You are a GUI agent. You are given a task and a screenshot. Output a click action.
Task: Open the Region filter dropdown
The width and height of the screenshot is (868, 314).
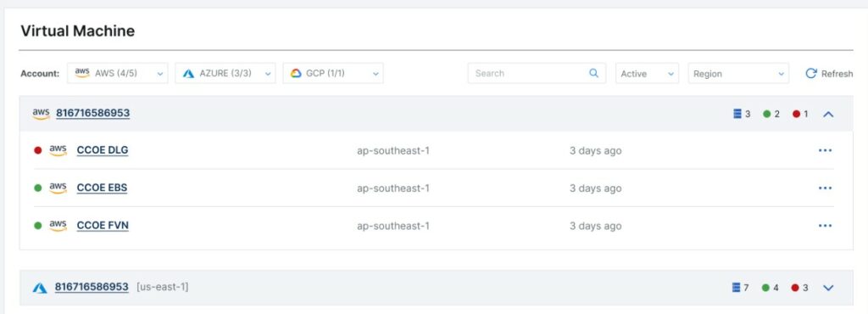coord(738,73)
